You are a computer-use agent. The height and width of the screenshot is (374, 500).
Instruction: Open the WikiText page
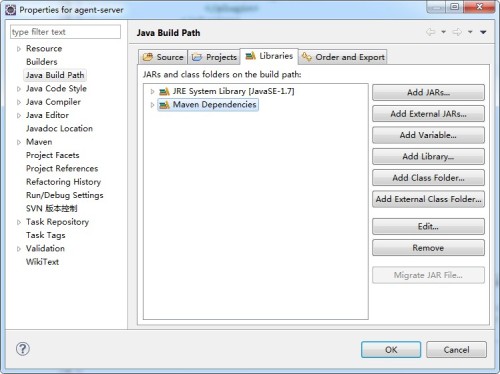point(42,262)
